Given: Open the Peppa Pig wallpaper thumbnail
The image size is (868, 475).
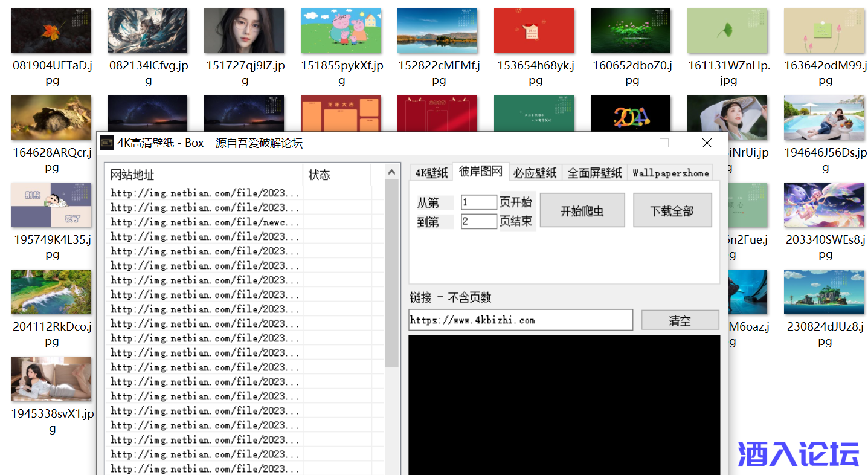Looking at the screenshot, I should (x=341, y=31).
